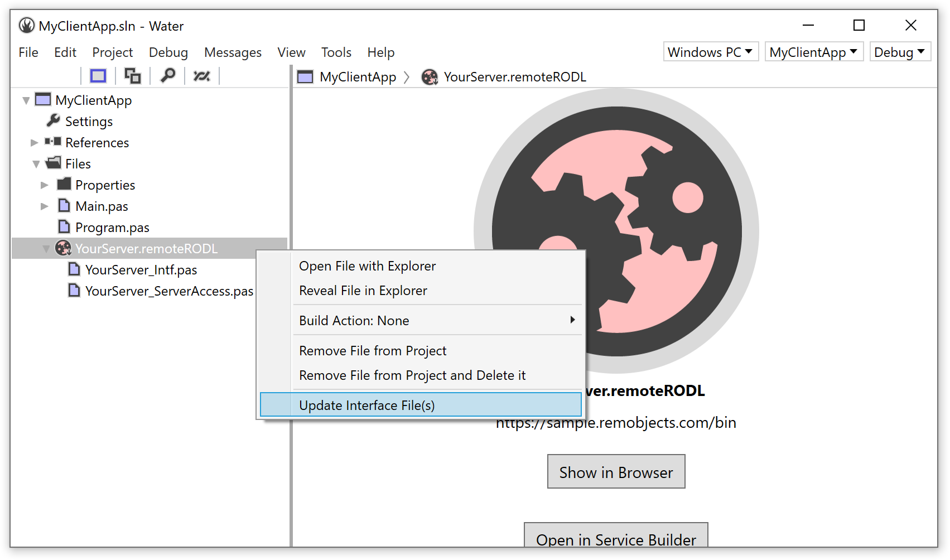The width and height of the screenshot is (950, 560).
Task: Open the Build Action: None submenu
Action: 421,320
